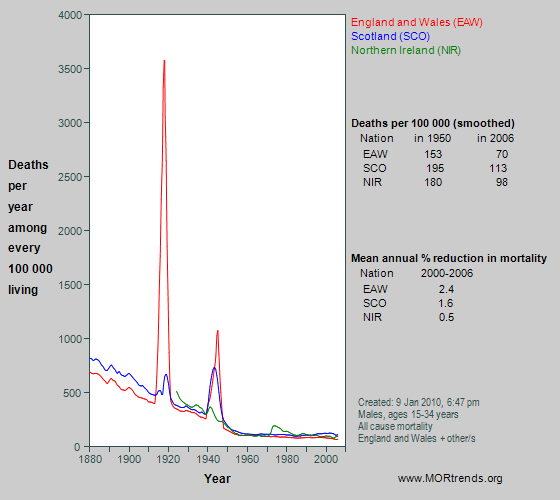Click the NIR reduction value 0.5
Screen dimensions: 560x500
[446, 318]
